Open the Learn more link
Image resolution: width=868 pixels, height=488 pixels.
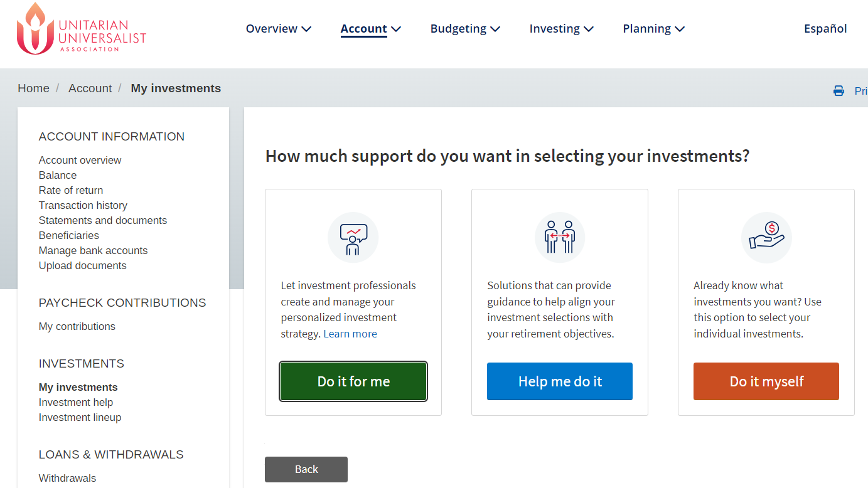tap(350, 334)
